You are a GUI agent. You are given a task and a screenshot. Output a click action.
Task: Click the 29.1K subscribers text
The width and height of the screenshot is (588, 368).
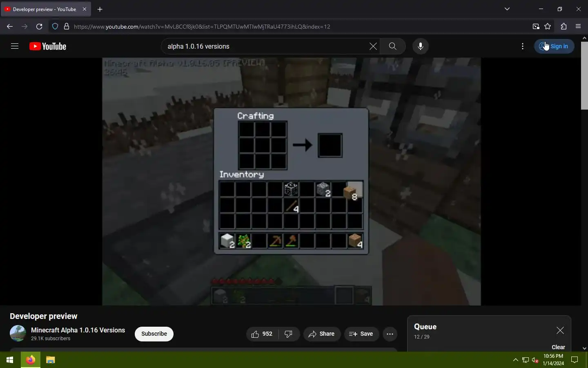(51, 339)
